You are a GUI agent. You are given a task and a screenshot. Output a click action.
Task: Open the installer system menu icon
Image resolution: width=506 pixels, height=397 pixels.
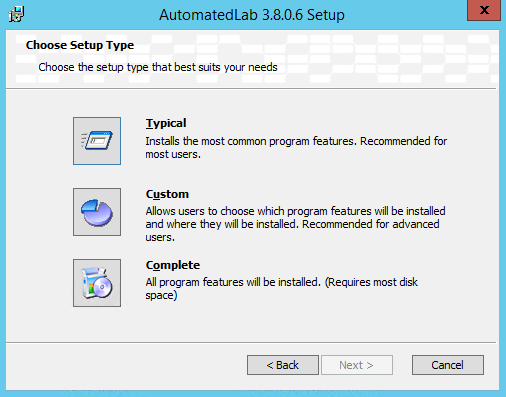tap(16, 14)
